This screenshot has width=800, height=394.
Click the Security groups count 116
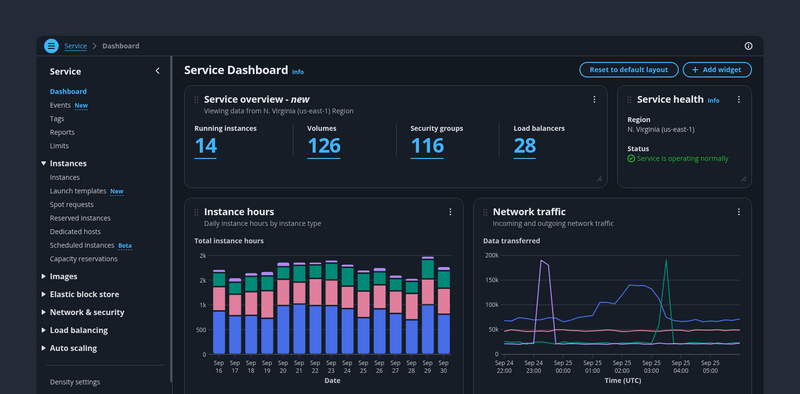pos(427,146)
